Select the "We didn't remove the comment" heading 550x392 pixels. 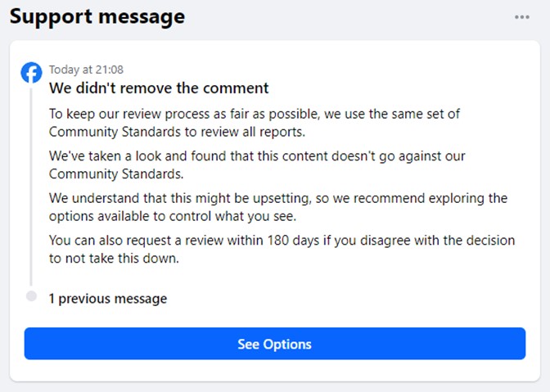coord(159,88)
